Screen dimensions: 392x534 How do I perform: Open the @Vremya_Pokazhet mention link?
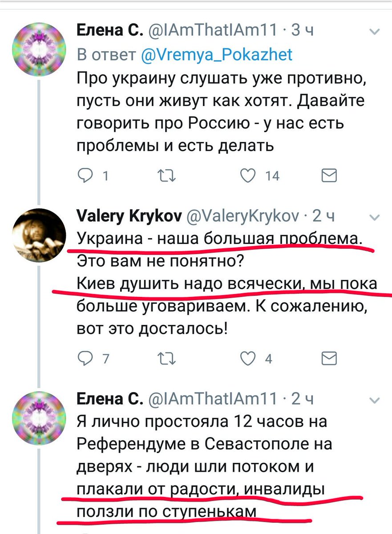pyautogui.click(x=217, y=54)
